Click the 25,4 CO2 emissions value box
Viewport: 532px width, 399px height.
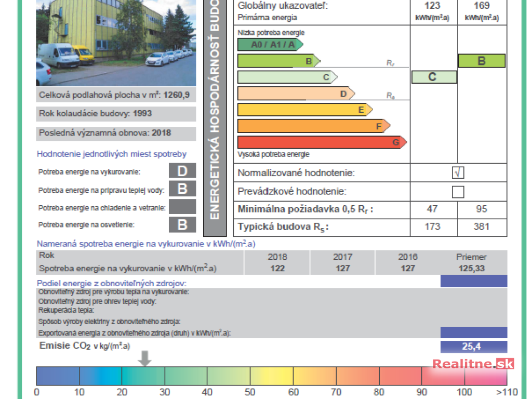tap(473, 347)
